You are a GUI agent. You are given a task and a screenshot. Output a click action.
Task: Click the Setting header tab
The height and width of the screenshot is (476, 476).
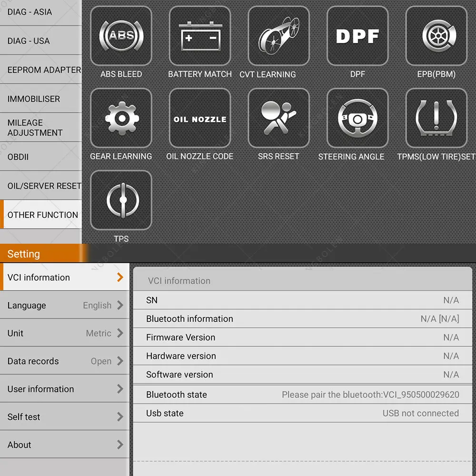42,254
